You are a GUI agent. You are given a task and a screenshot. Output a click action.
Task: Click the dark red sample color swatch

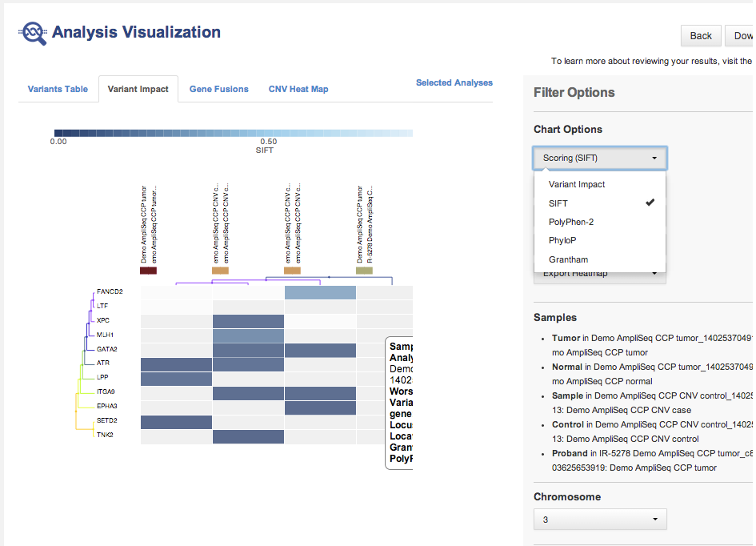[x=148, y=271]
